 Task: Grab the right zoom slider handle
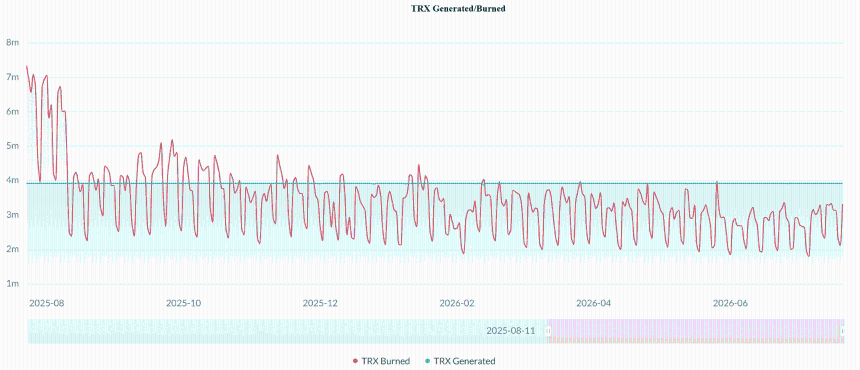point(843,331)
